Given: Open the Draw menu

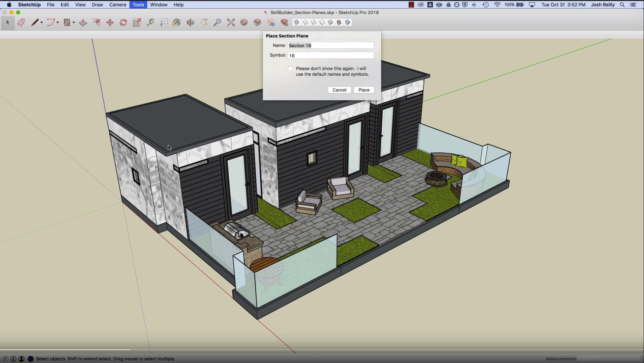Looking at the screenshot, I should (97, 5).
